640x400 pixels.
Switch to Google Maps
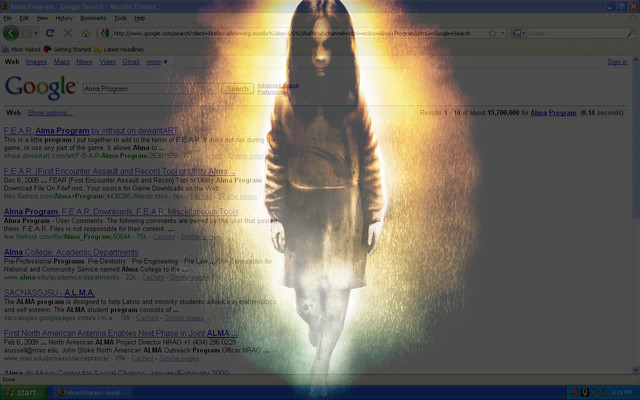pyautogui.click(x=62, y=62)
